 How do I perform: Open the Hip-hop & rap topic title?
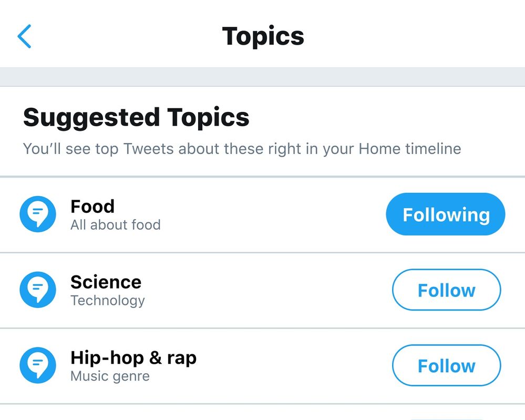133,357
